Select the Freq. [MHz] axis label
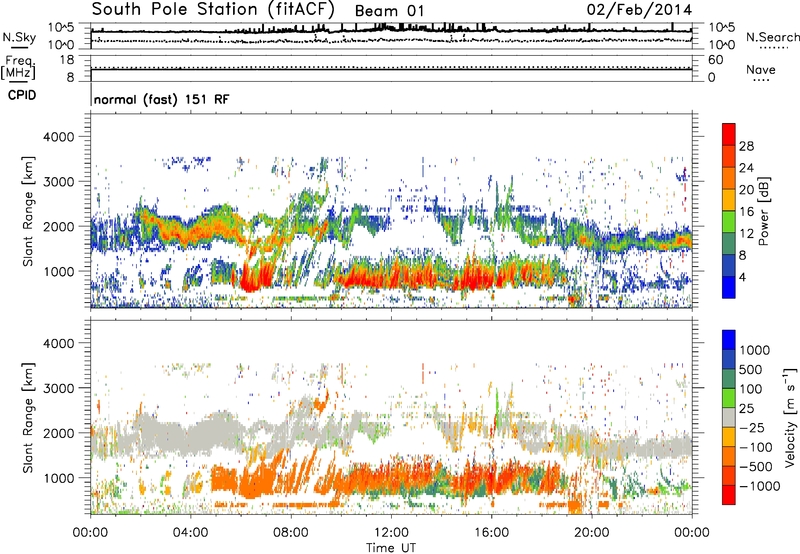This screenshot has height=554, width=800. 18,68
